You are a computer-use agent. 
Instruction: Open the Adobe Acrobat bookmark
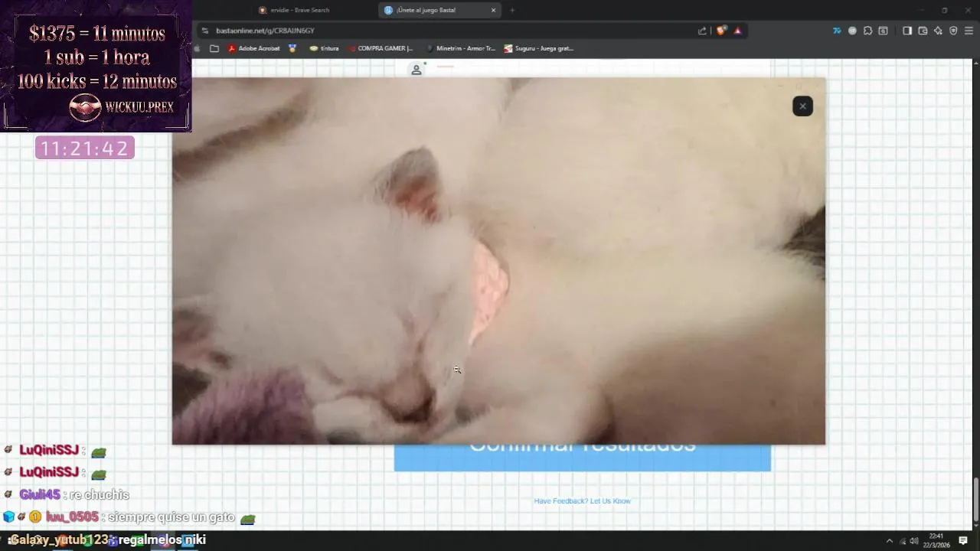[253, 48]
